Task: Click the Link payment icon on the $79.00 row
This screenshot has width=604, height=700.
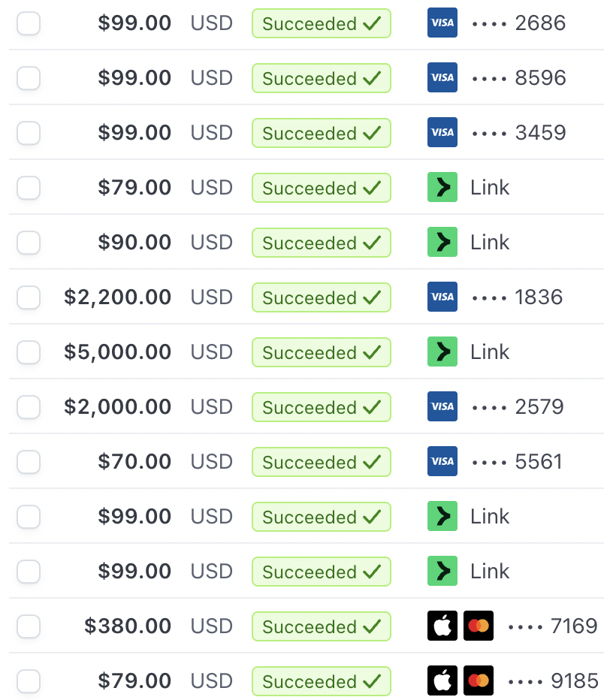Action: (x=442, y=188)
